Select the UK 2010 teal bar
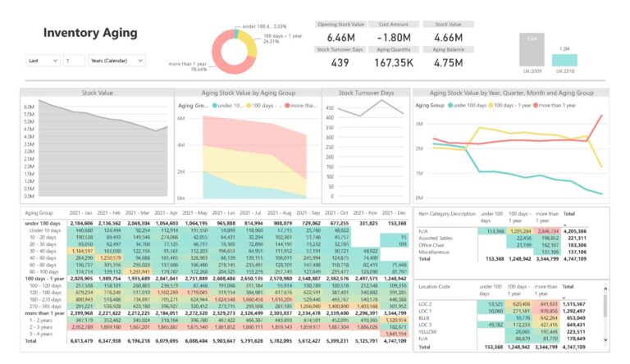The width and height of the screenshot is (630, 364). click(x=565, y=58)
